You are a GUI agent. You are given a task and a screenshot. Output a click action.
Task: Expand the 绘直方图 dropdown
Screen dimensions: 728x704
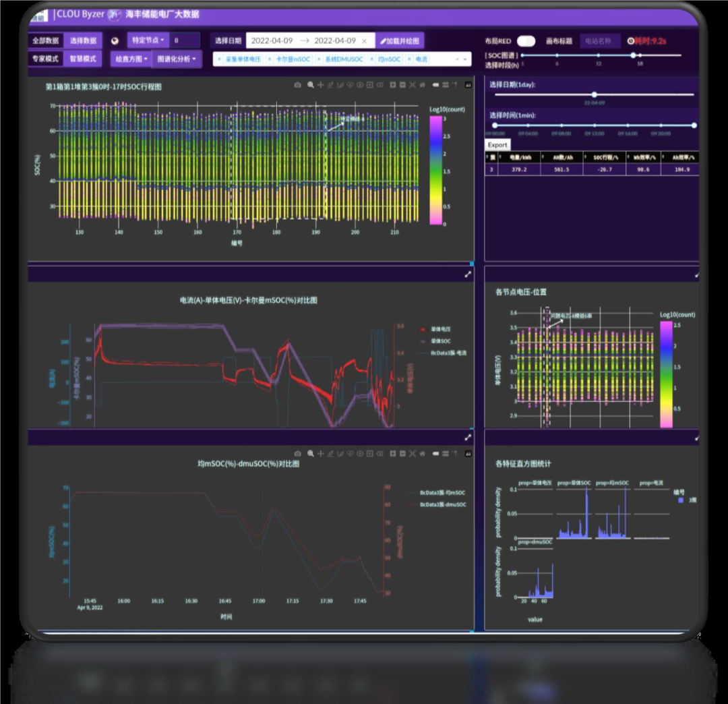(131, 59)
